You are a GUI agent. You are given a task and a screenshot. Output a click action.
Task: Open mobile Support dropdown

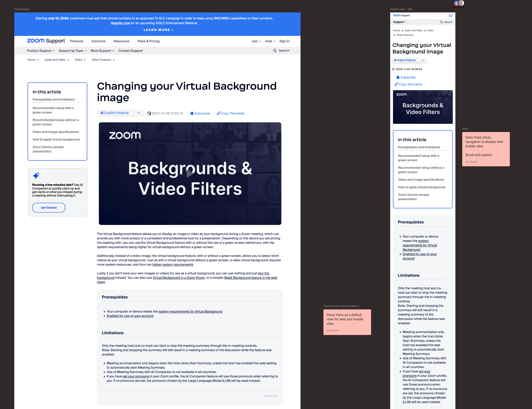400,22
